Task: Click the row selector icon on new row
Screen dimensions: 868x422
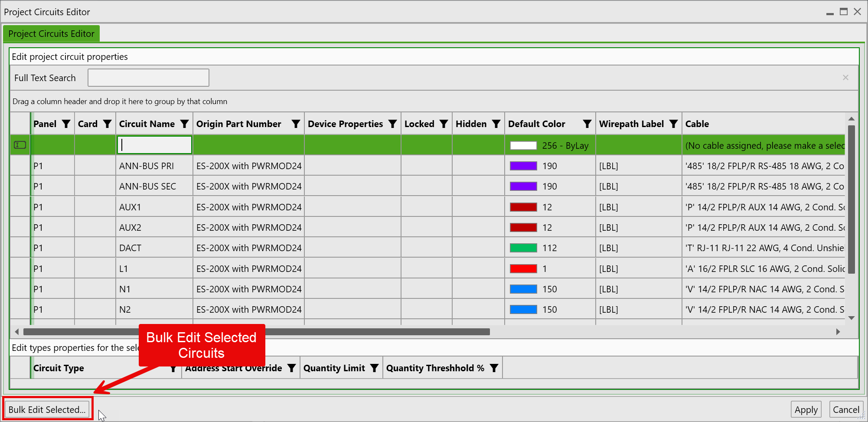Action: pyautogui.click(x=20, y=145)
